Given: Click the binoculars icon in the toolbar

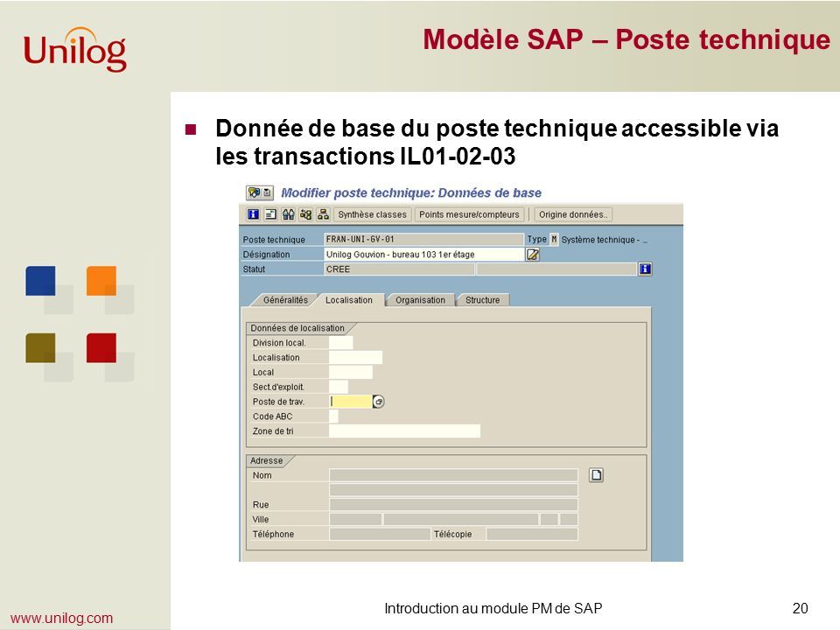Looking at the screenshot, I should [x=288, y=215].
